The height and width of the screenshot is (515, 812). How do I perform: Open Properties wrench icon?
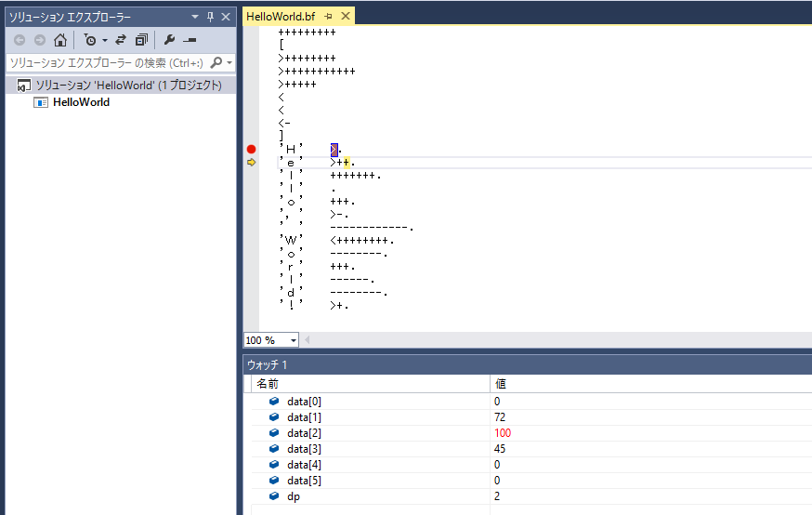point(169,40)
